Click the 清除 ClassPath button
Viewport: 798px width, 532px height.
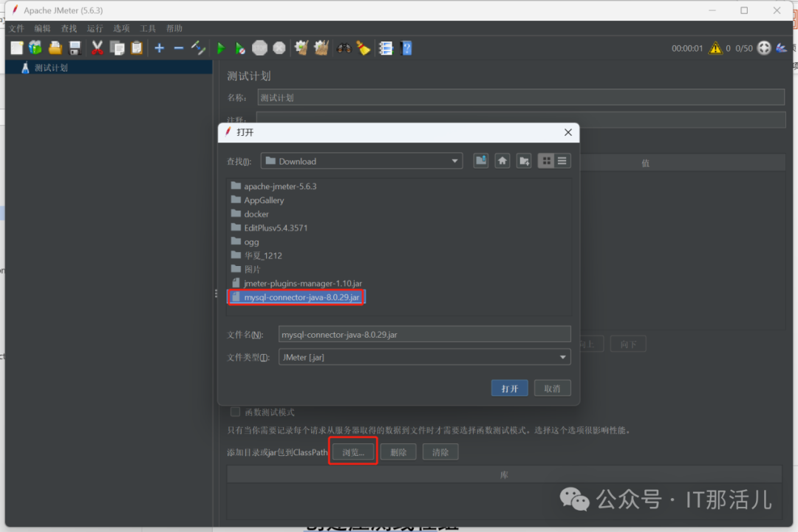(x=440, y=451)
